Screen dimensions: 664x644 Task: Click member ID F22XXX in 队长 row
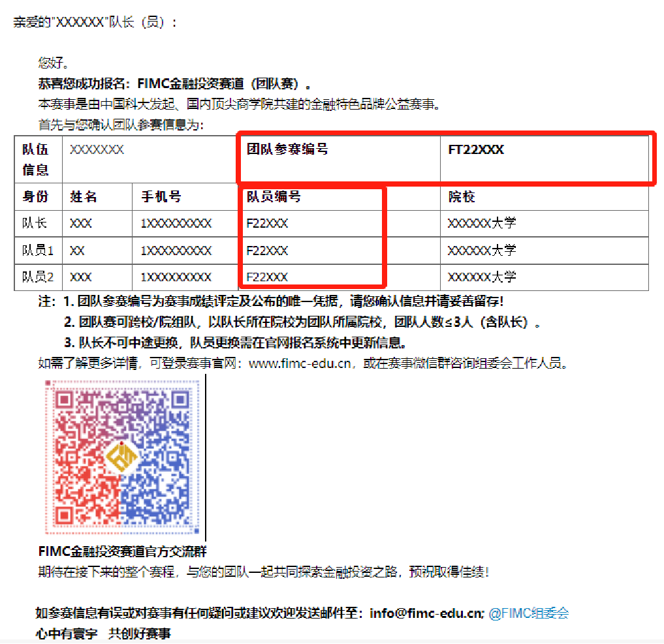[267, 223]
